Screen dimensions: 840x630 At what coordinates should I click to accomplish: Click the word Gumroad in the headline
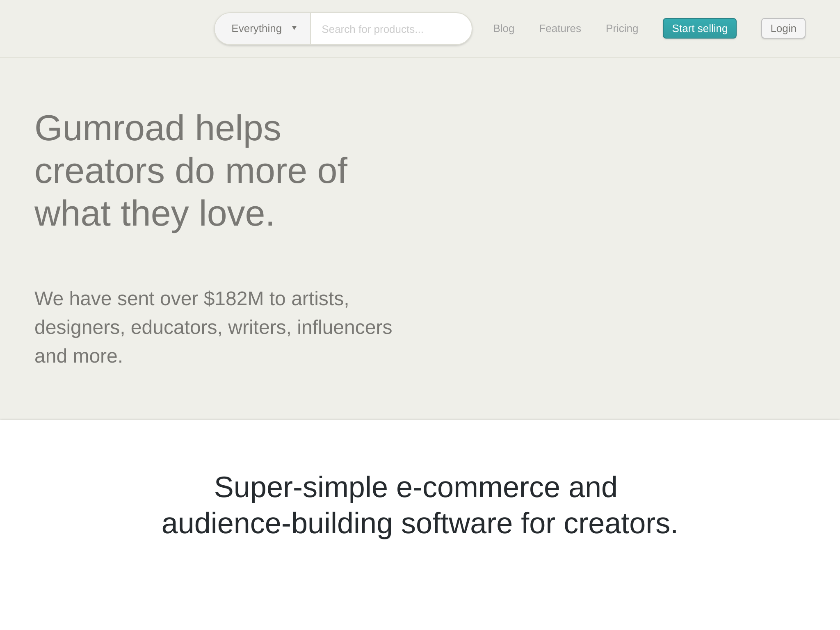[x=110, y=128]
